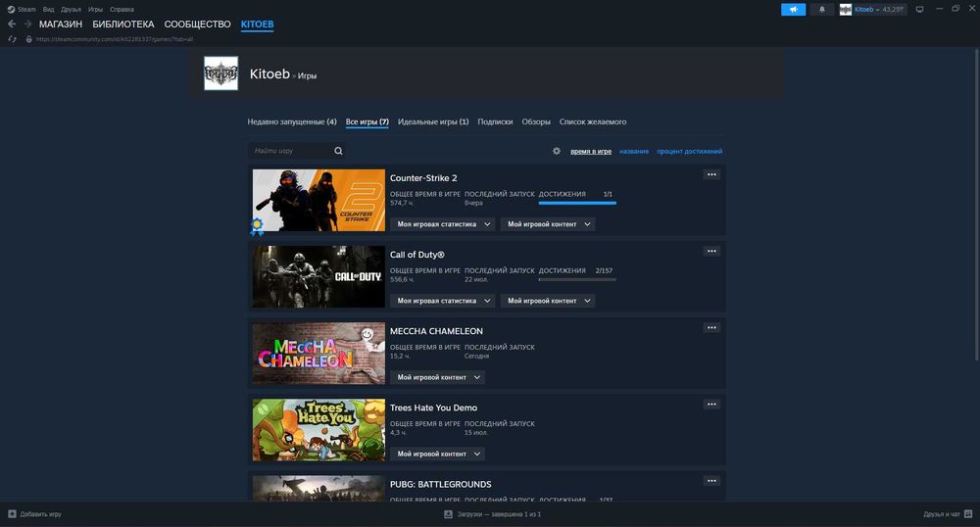Go back with the left arrow
This screenshot has width=980, height=527.
tap(12, 24)
